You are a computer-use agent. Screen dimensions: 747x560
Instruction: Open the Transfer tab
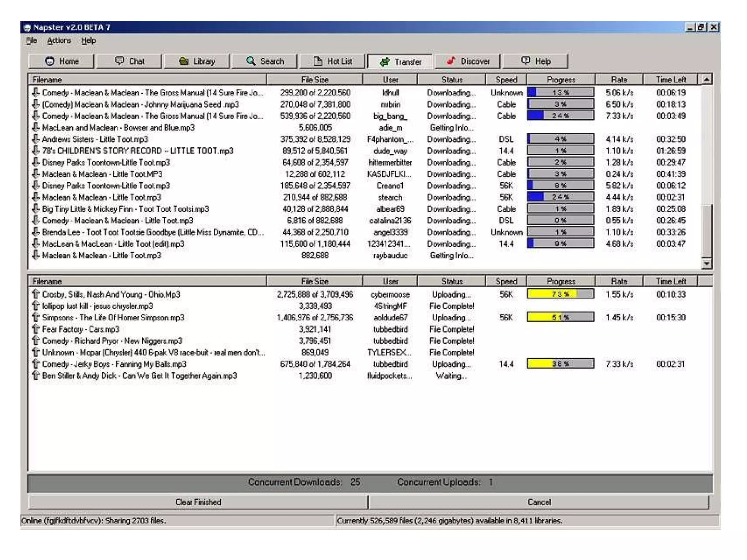[400, 62]
